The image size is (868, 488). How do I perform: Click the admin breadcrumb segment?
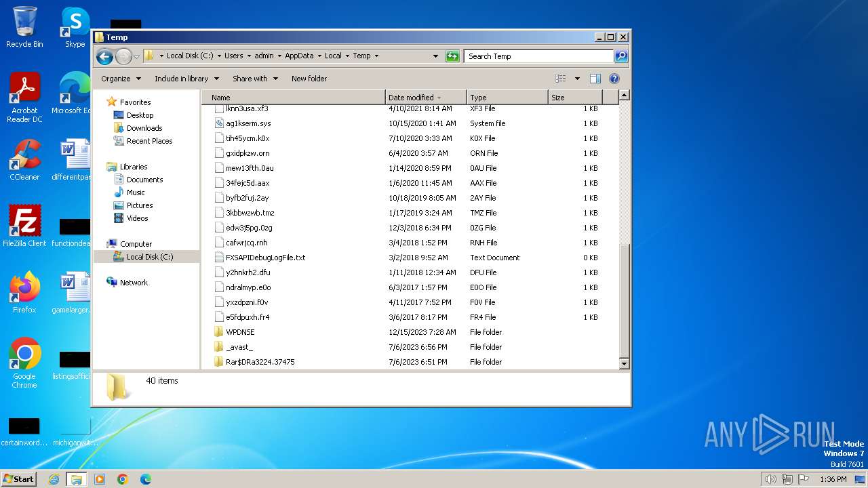(x=264, y=56)
